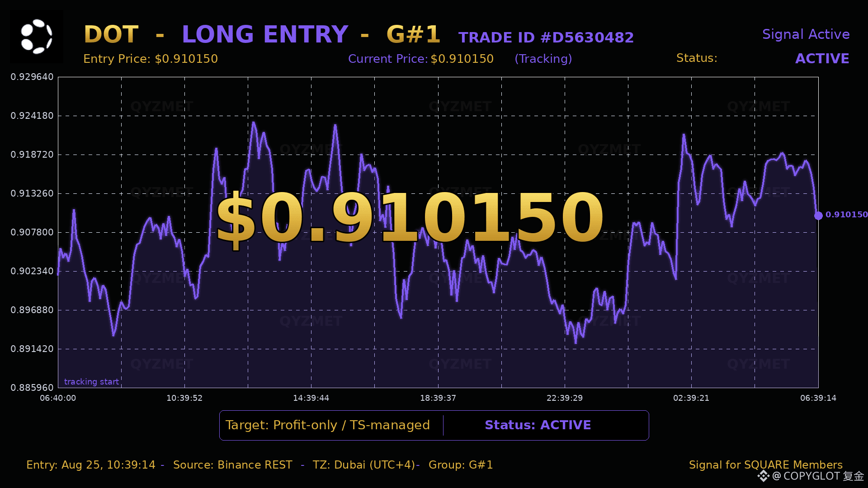The height and width of the screenshot is (488, 868).
Task: Click the "0.929640" y-axis label
Action: click(32, 77)
